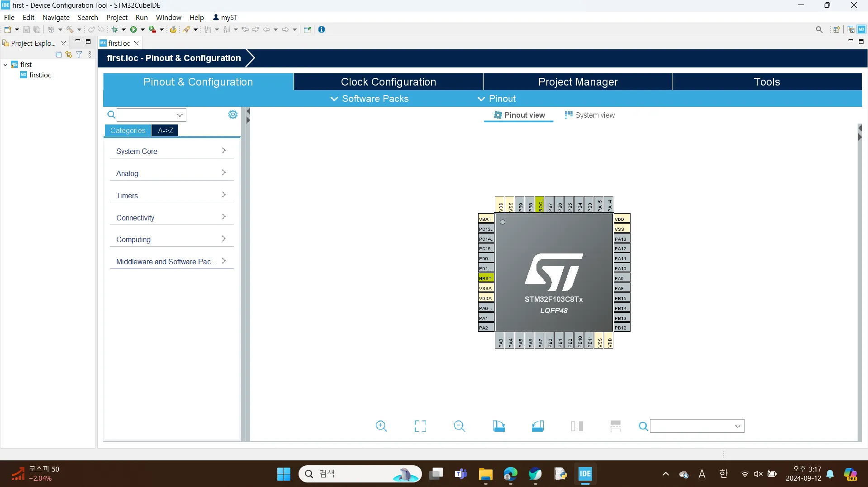Click the PA9 pin on the chip
This screenshot has height=487, width=868.
622,278
